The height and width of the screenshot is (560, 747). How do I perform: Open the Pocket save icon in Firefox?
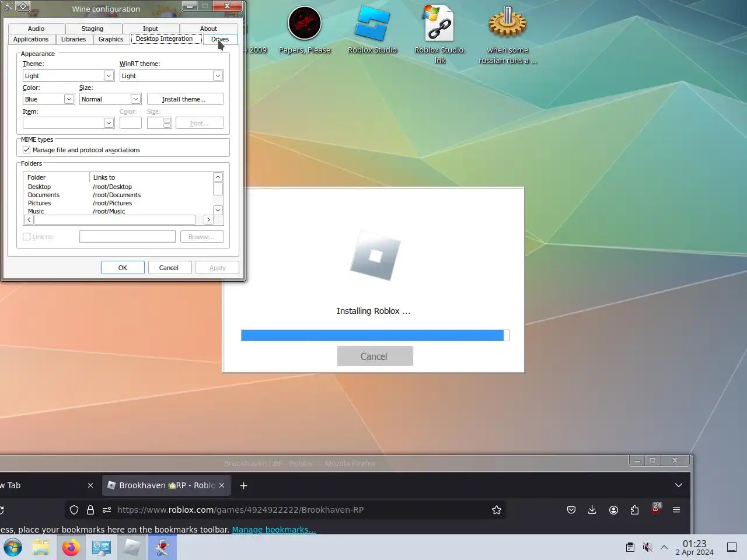click(571, 510)
